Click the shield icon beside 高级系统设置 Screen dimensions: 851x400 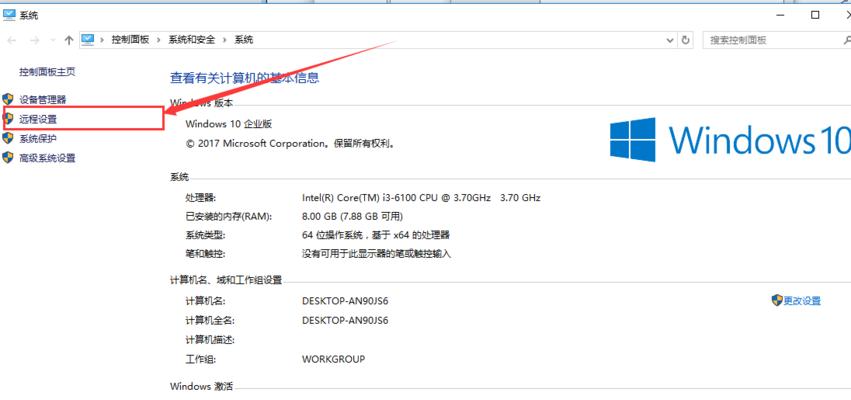pyautogui.click(x=8, y=158)
